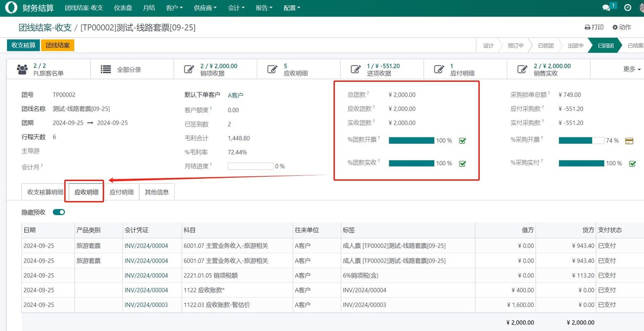
Task: Click the 月结进度 progress bar
Action: [x=250, y=166]
